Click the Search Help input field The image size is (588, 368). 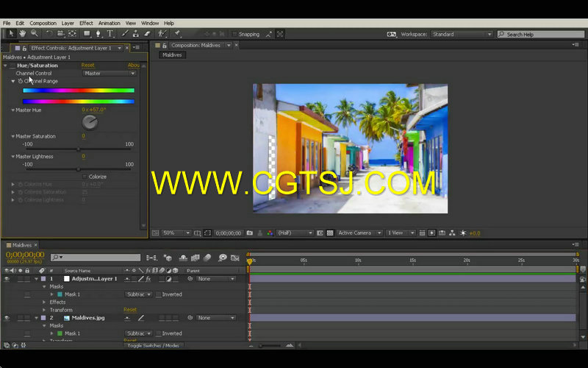[x=541, y=34]
